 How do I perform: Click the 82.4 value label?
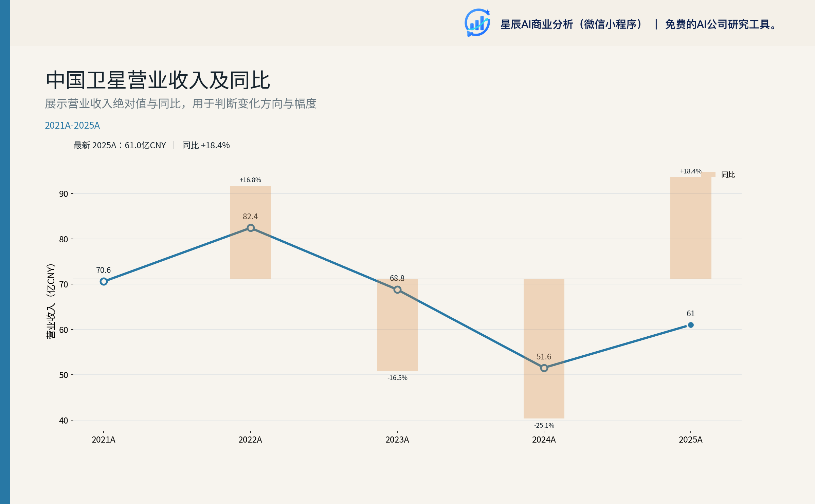click(250, 217)
